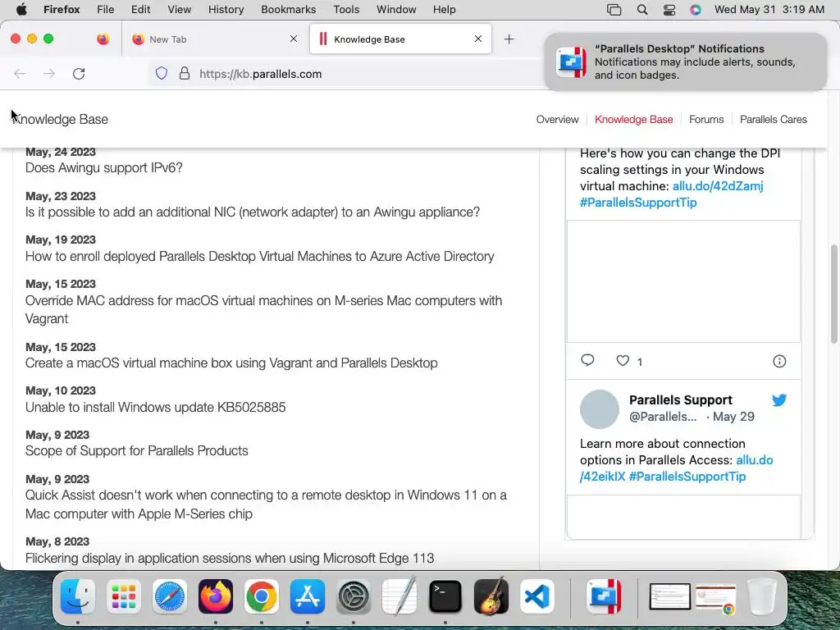The image size is (840, 630).
Task: Open Quick Assist Windows 11 article
Action: pos(266,504)
